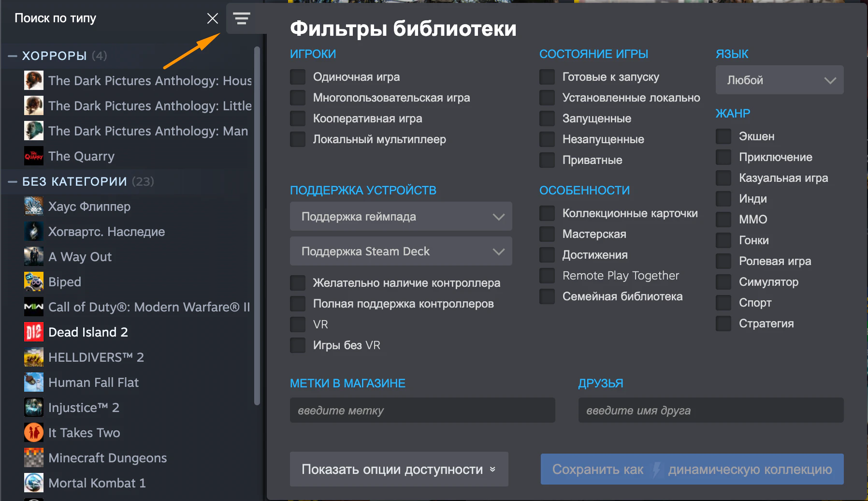
Task: Enable the ММО genre checkbox
Action: click(x=723, y=220)
